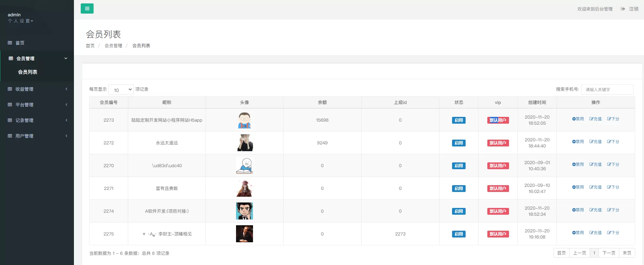
Task: Select 会员列表 in the sidebar submenu
Action: pyautogui.click(x=27, y=72)
